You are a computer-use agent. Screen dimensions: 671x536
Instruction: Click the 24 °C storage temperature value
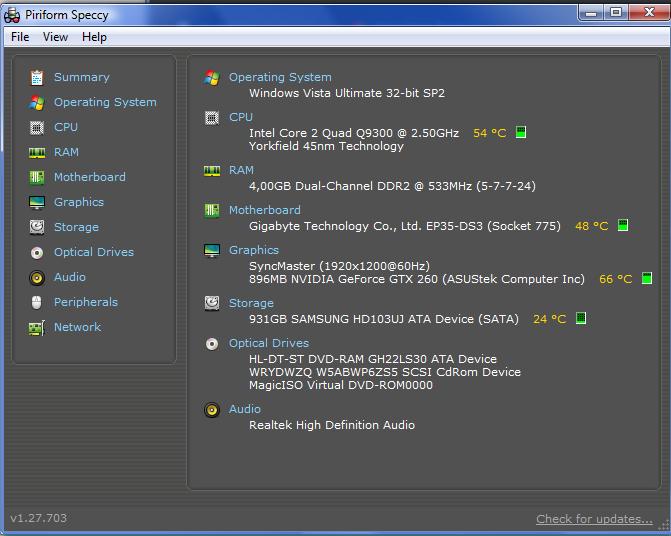pos(549,319)
